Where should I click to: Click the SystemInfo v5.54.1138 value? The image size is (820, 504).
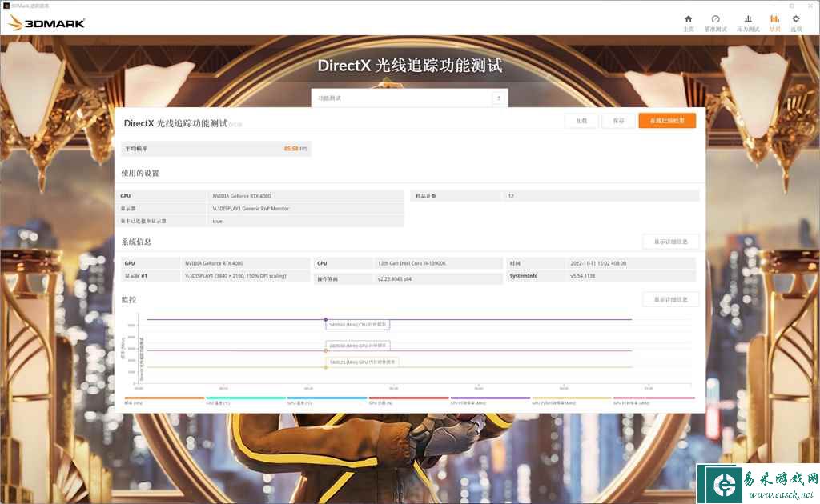[x=583, y=276]
